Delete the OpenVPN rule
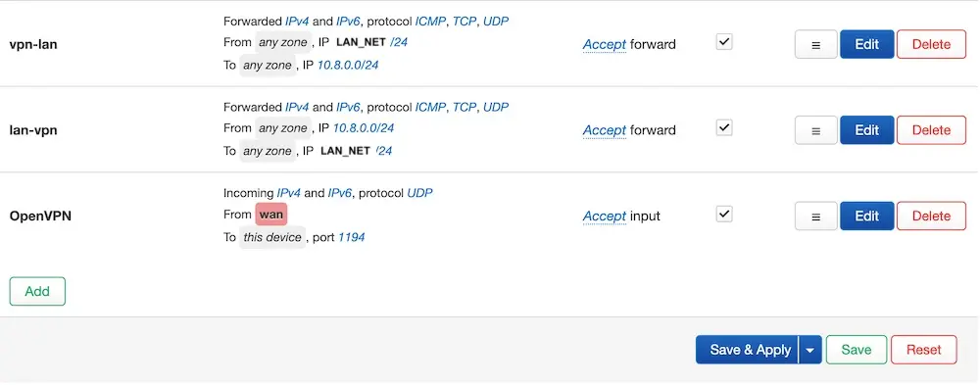 931,217
